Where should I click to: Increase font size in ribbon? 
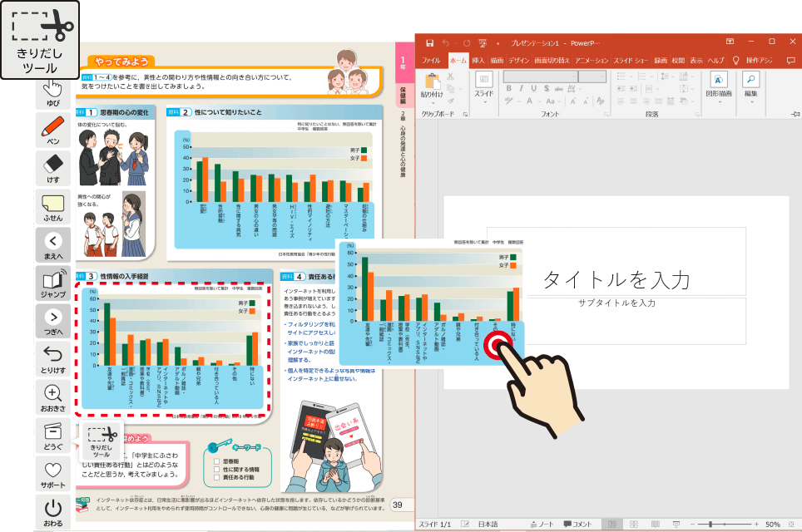(x=573, y=101)
